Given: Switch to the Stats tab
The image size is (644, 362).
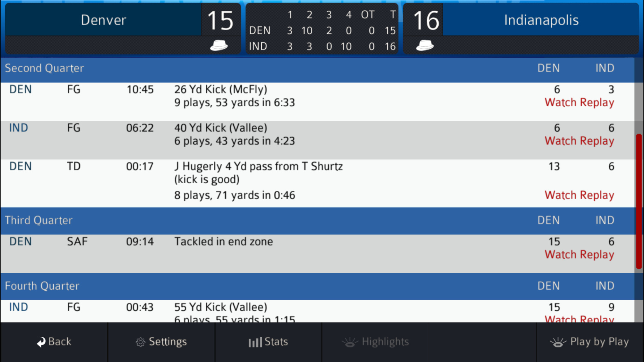Looking at the screenshot, I should 268,342.
